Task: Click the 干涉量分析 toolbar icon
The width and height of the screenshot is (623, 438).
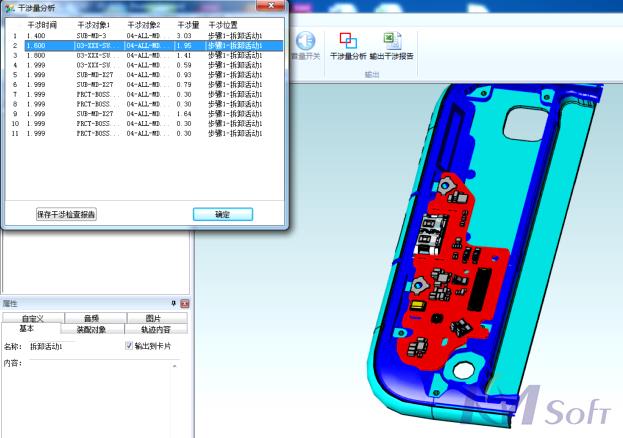Action: coord(347,41)
